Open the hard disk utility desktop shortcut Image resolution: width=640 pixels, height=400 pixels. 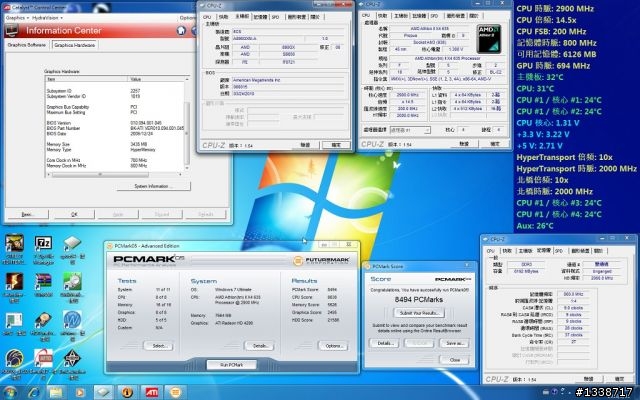43,320
